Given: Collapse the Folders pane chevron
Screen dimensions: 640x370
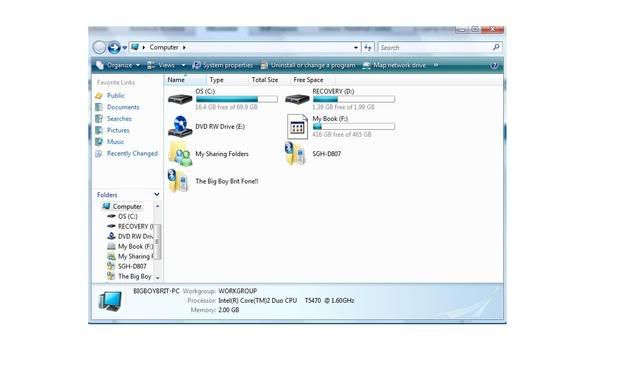Looking at the screenshot, I should 157,195.
